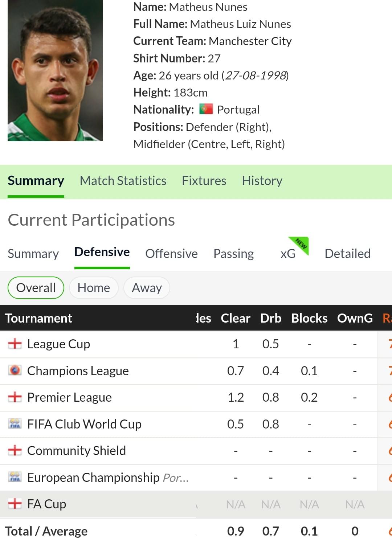The width and height of the screenshot is (392, 549).
Task: Click the Champions League tournament icon
Action: 15,370
